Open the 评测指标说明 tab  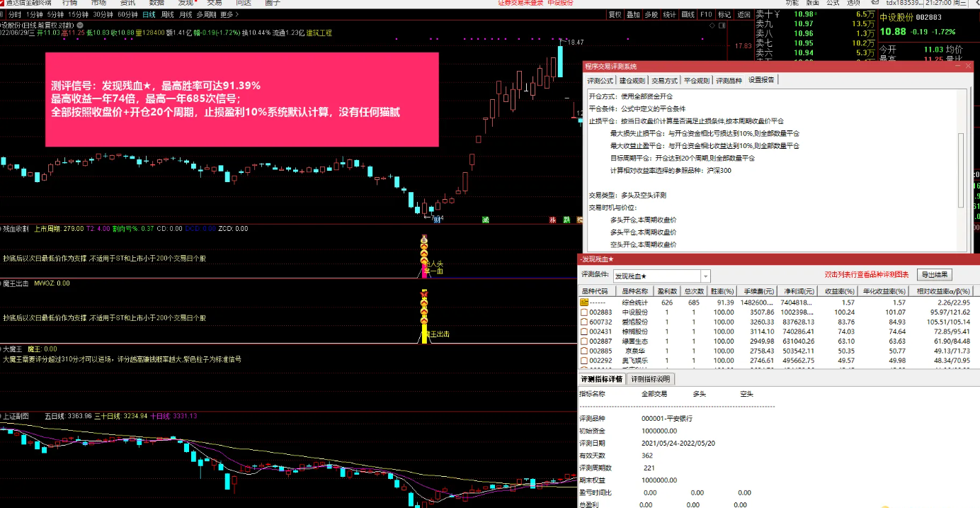click(x=652, y=379)
